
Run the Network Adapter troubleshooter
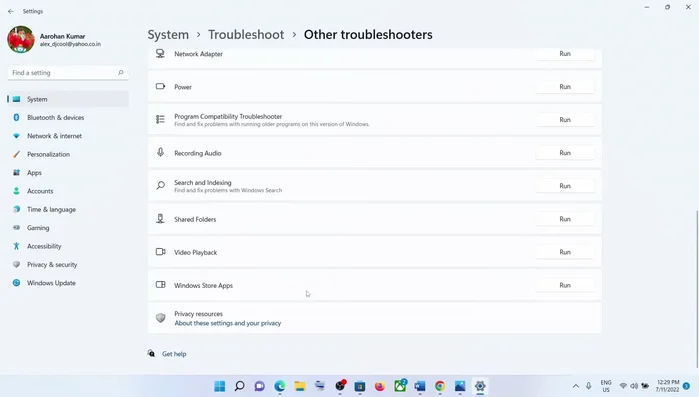[565, 53]
